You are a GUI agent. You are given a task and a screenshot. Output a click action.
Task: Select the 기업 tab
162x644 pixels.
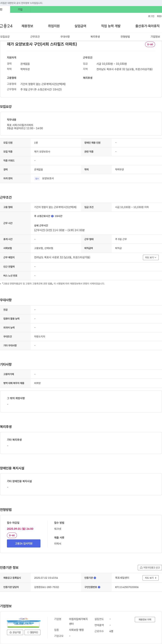20,9
